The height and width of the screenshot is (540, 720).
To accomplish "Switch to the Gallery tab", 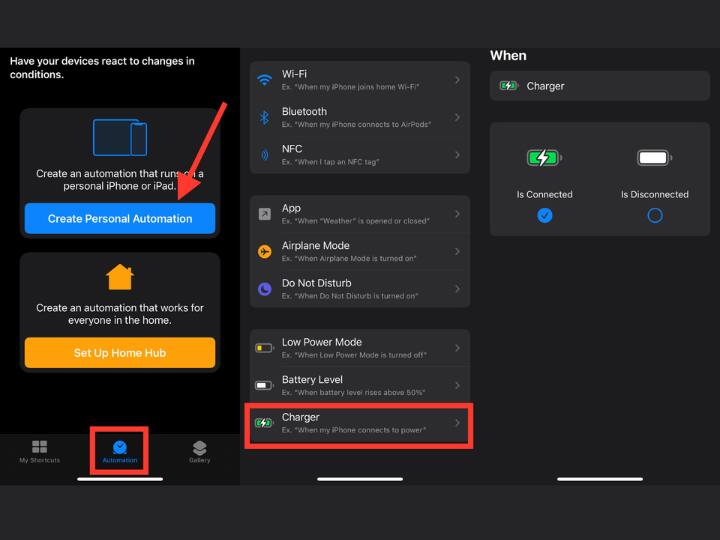I will coord(199,450).
